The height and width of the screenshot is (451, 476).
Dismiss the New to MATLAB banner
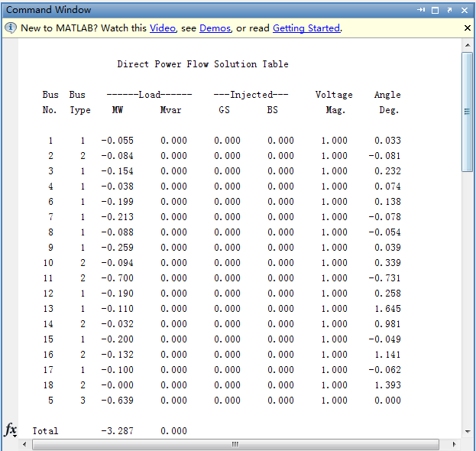(x=468, y=28)
